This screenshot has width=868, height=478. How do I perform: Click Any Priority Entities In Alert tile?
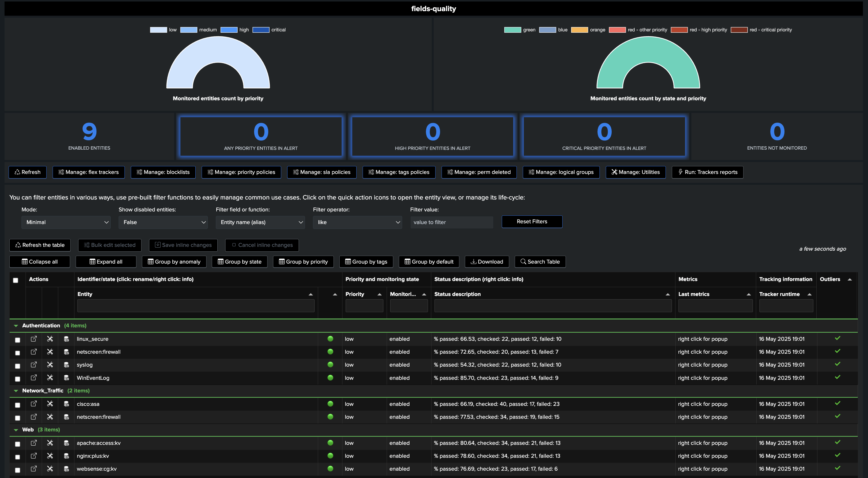pos(261,136)
